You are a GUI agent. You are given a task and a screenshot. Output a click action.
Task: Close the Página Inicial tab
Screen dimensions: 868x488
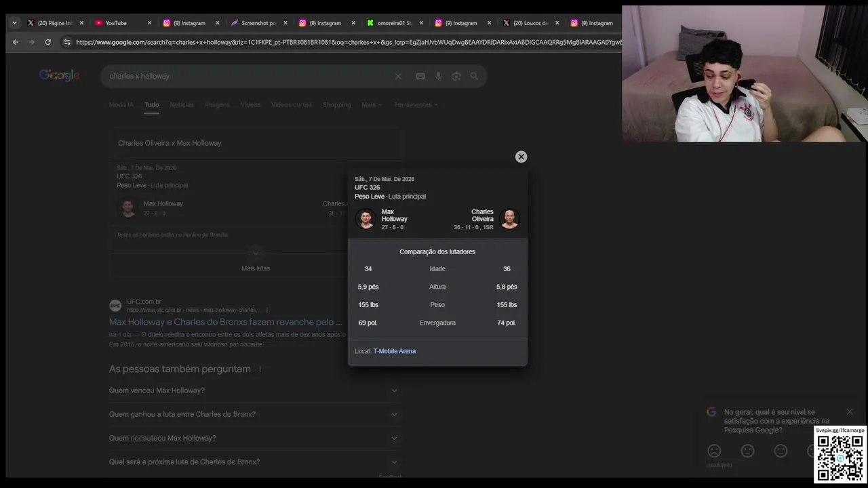pyautogui.click(x=82, y=23)
